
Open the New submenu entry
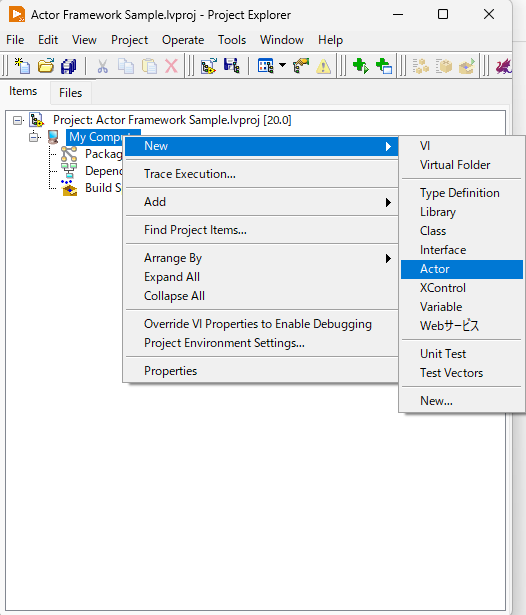261,146
